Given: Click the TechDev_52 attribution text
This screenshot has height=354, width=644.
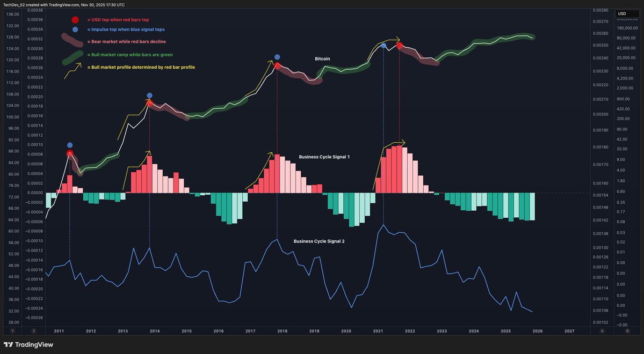Looking at the screenshot, I should 16,4.
